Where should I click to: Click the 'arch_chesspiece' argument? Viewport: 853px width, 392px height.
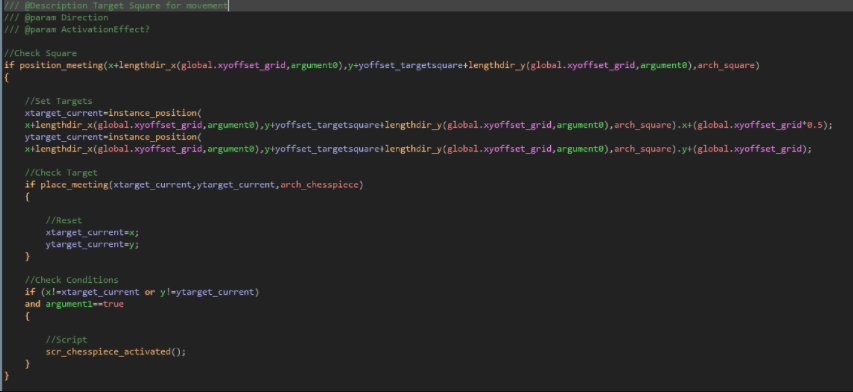tap(319, 185)
